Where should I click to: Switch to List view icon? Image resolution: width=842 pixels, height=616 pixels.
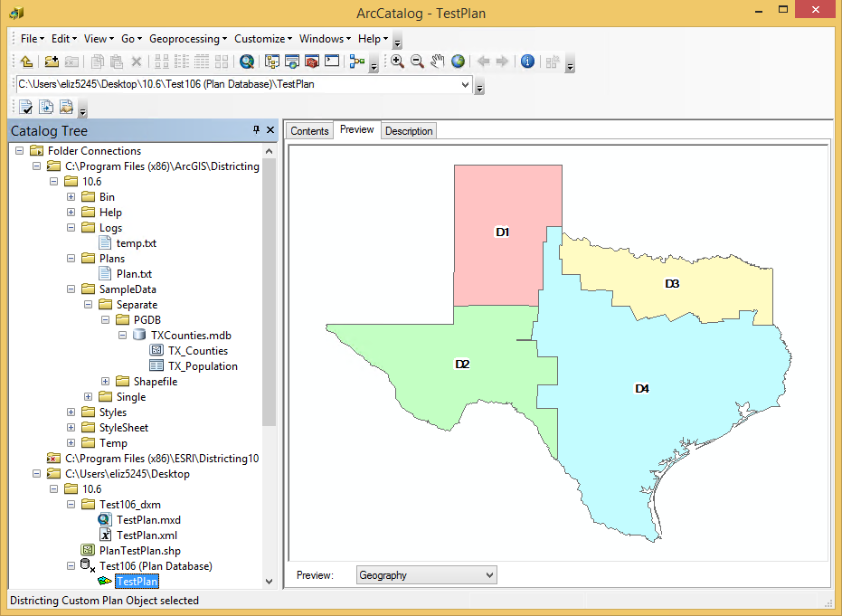(182, 62)
